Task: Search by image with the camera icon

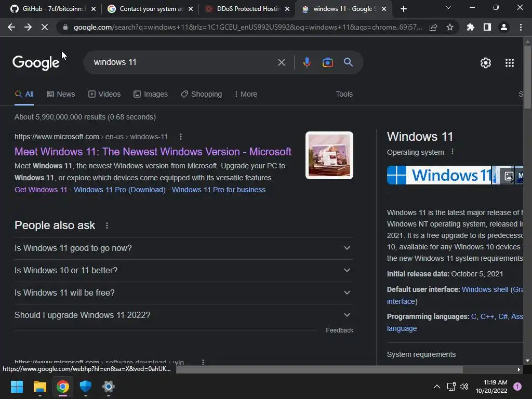Action: point(327,62)
